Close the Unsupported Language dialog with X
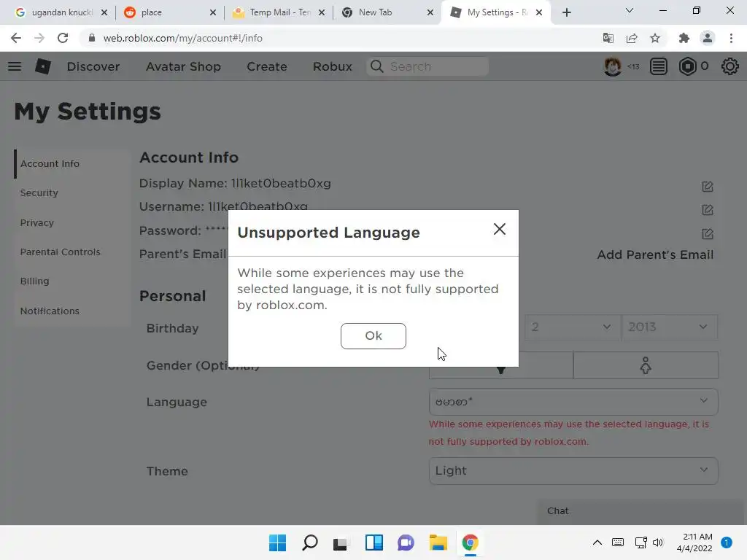This screenshot has width=747, height=560. pyautogui.click(x=499, y=229)
